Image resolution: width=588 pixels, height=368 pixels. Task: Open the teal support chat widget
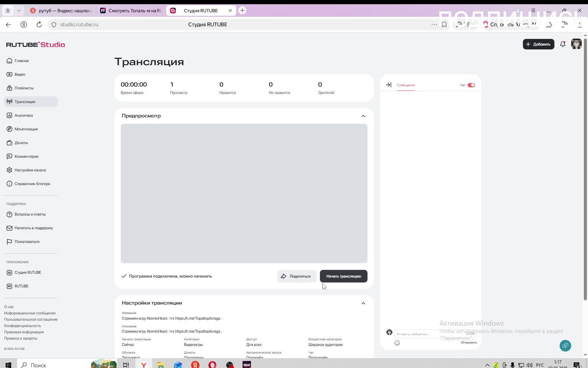[x=565, y=346]
